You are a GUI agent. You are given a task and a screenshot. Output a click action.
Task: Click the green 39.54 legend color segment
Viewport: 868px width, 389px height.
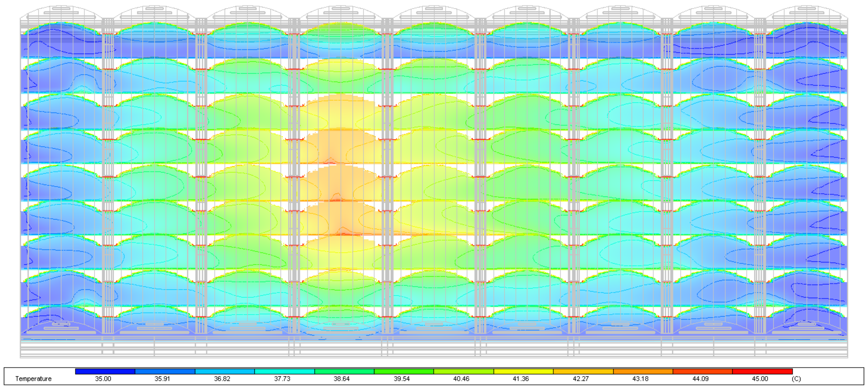tap(404, 371)
